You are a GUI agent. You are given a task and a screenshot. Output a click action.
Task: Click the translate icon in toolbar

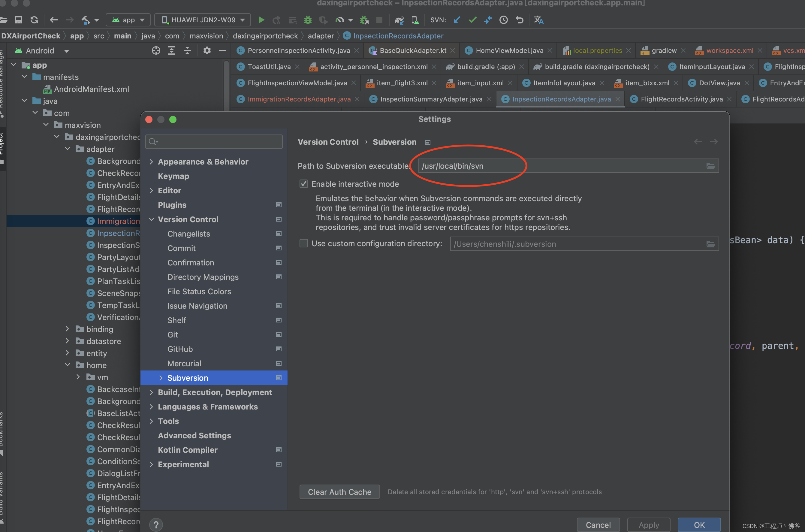click(539, 20)
